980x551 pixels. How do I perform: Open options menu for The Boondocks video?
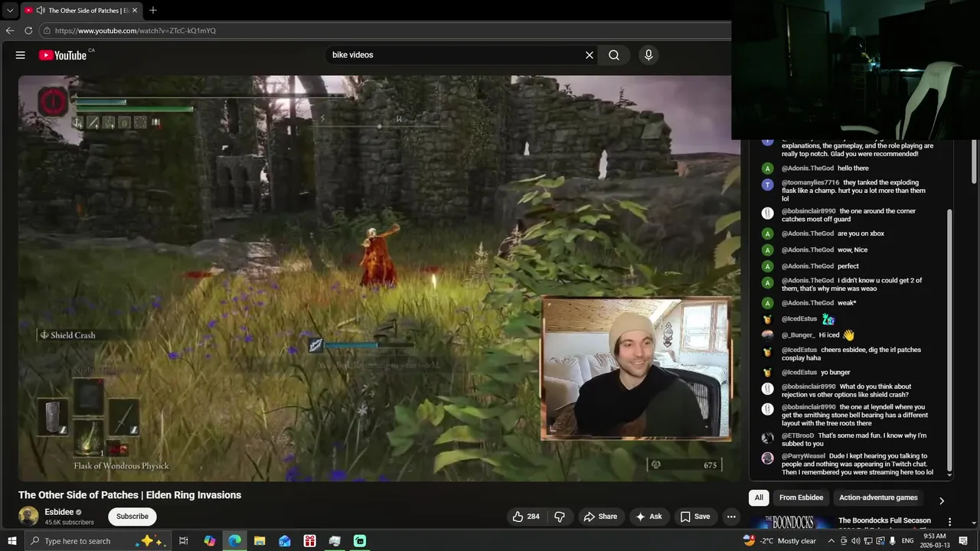point(949,522)
